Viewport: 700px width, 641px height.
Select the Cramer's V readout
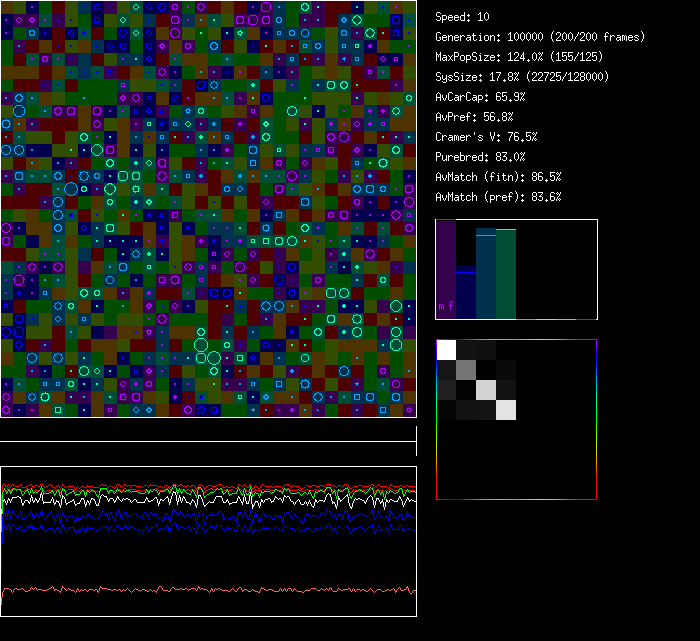click(x=486, y=137)
